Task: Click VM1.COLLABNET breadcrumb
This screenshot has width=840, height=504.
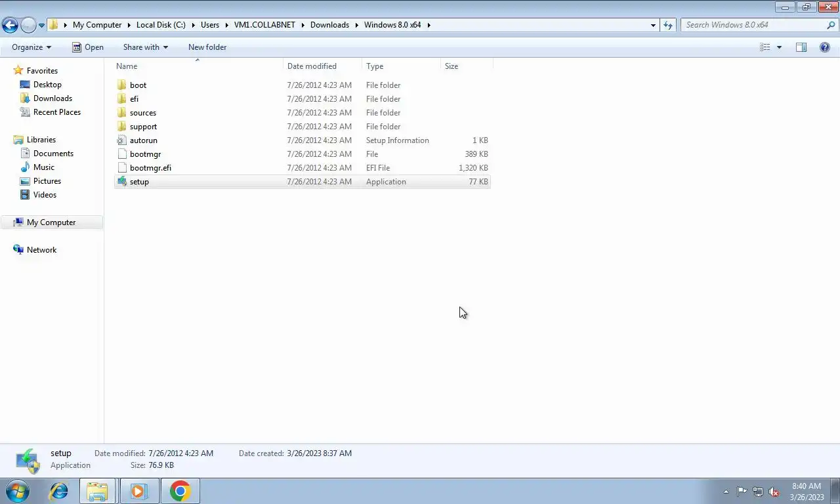Action: pyautogui.click(x=264, y=25)
